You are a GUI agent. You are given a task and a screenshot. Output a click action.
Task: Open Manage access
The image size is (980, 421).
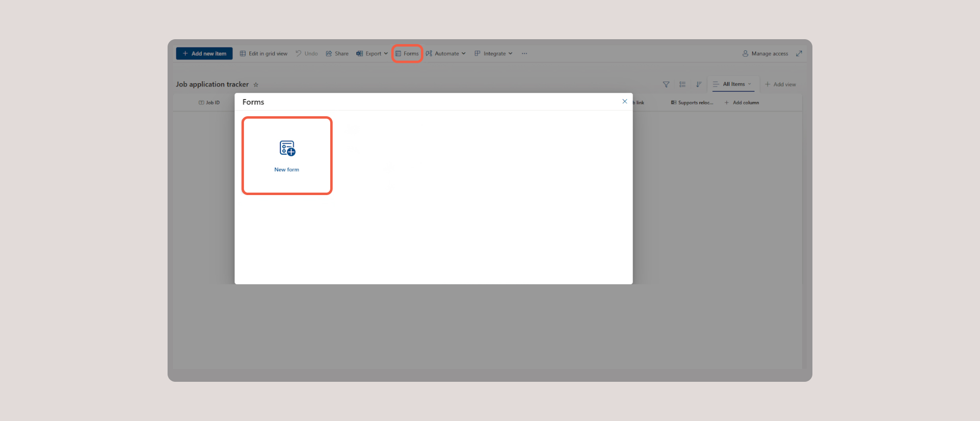coord(765,54)
